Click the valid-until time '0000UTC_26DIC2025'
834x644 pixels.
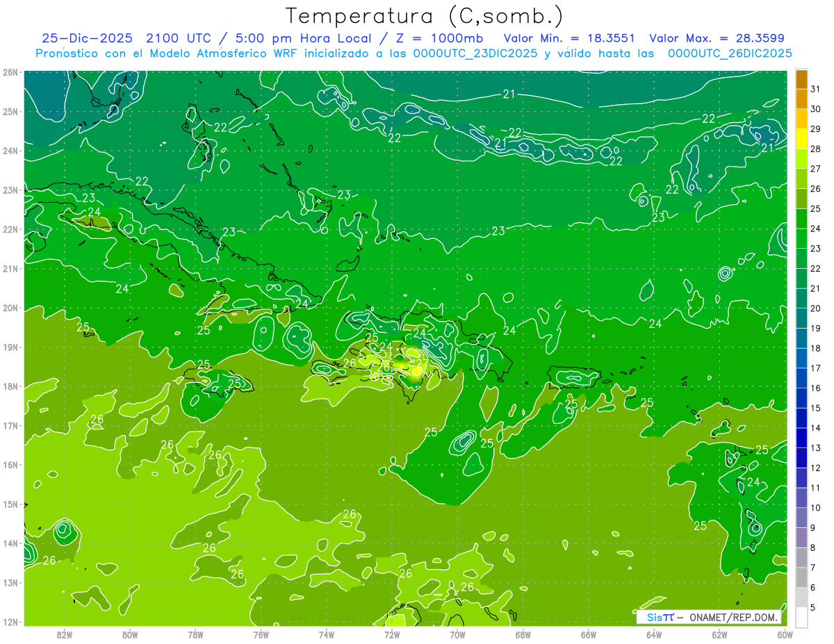pyautogui.click(x=730, y=53)
